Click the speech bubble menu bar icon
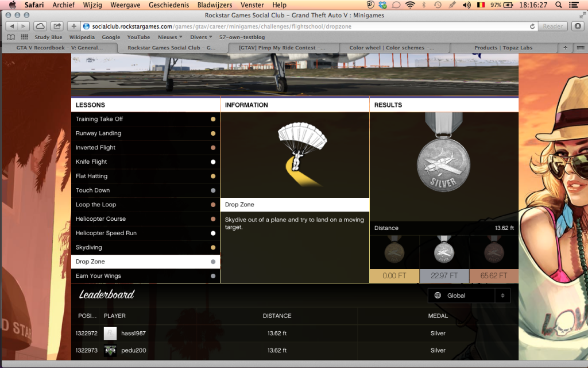The image size is (588, 368). coord(396,5)
